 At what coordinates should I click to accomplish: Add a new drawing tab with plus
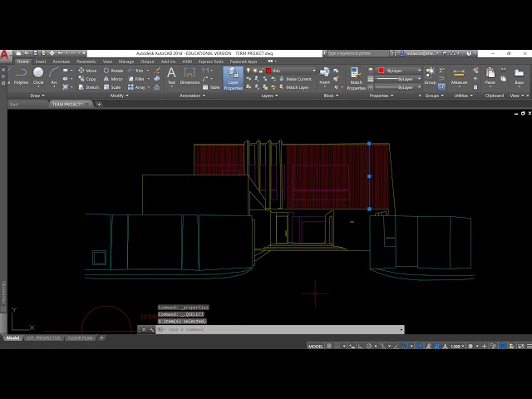coord(99,104)
